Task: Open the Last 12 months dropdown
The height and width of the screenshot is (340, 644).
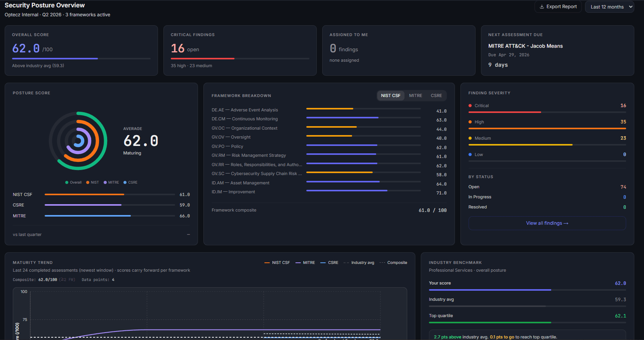Action: click(x=609, y=7)
